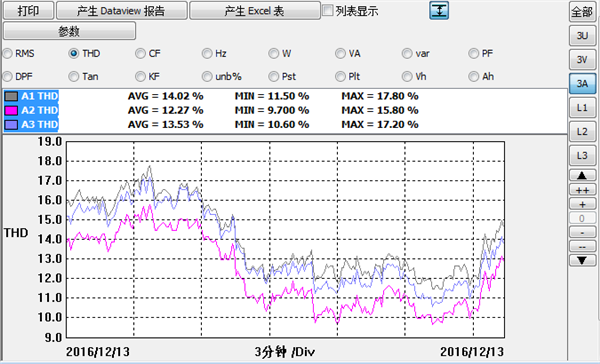Click the zero reset zoom button

582,218
